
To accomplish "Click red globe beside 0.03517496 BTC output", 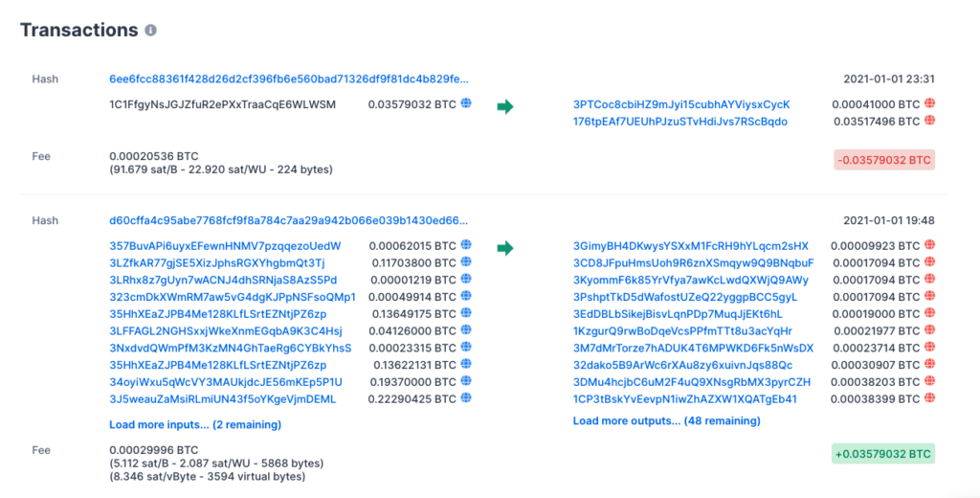I will [930, 120].
